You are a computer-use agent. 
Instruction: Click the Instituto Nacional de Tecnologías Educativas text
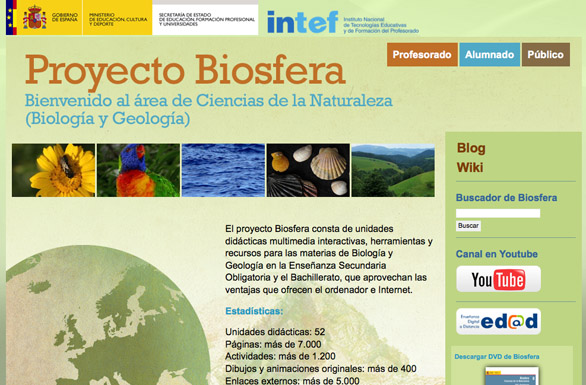(381, 25)
